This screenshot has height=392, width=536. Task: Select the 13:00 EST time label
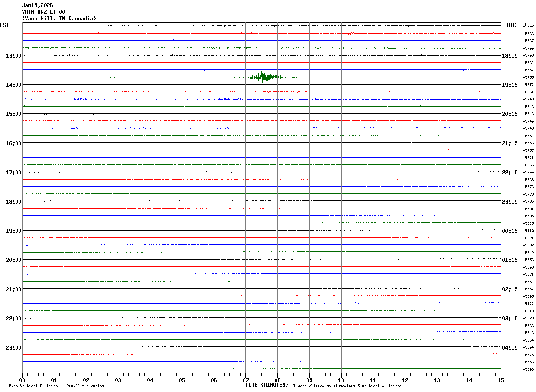(x=13, y=56)
